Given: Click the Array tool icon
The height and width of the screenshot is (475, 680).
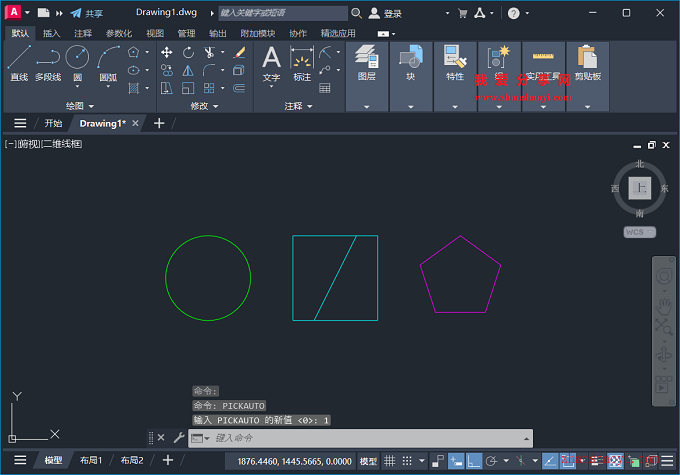Looking at the screenshot, I should coord(209,88).
